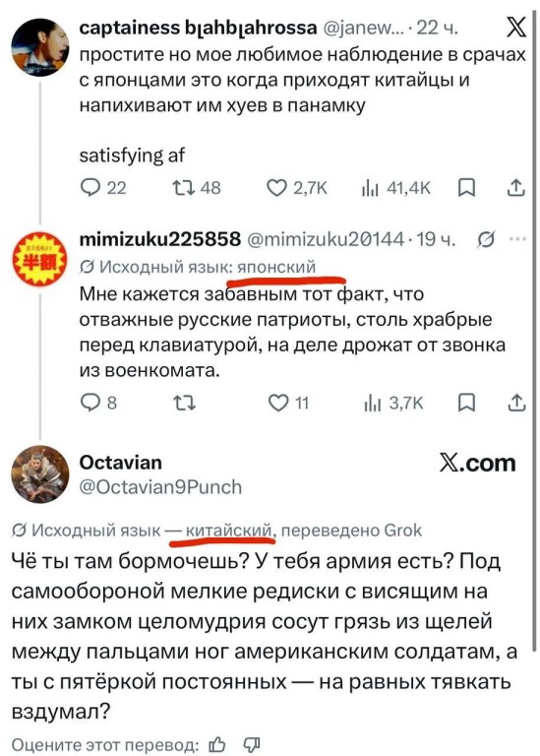
Task: Share the captainess tweet
Action: coord(516,187)
